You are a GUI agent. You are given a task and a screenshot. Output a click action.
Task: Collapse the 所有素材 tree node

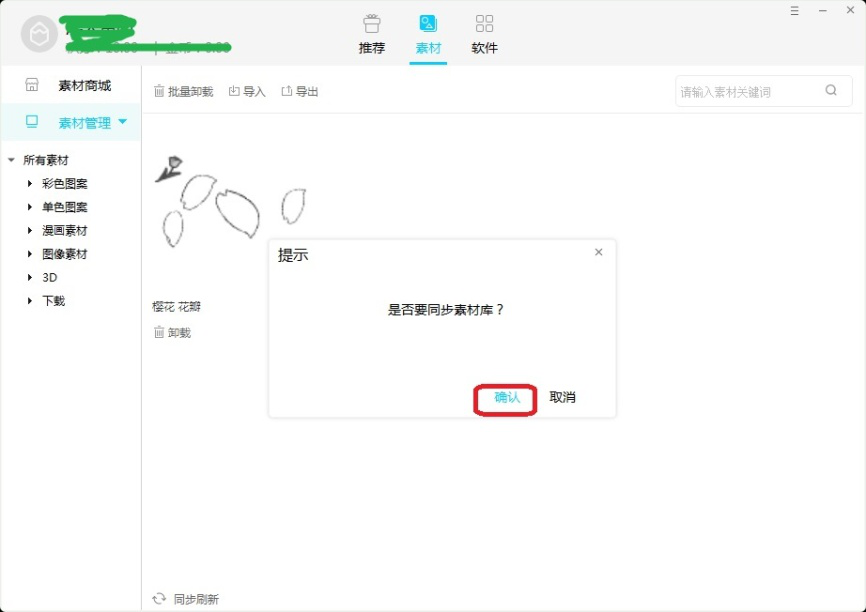click(x=11, y=160)
